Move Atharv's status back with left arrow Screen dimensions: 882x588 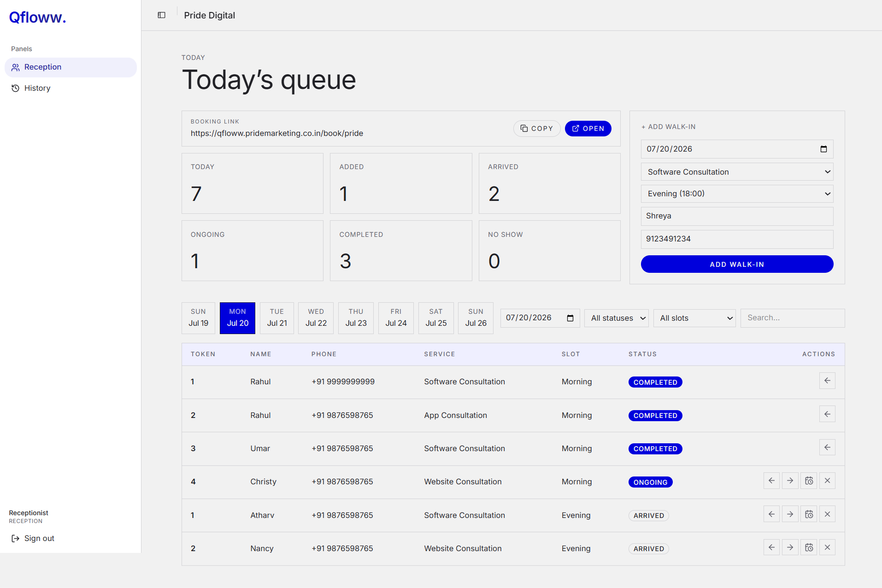771,514
